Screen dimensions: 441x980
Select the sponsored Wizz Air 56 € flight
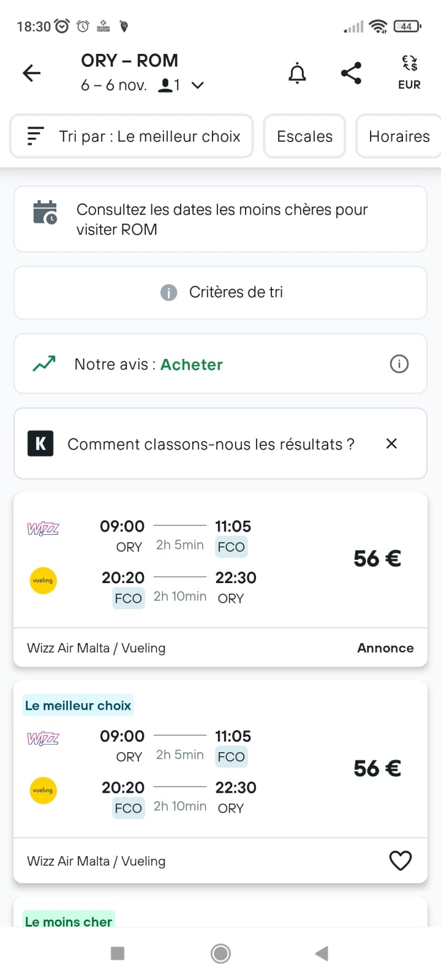click(221, 560)
